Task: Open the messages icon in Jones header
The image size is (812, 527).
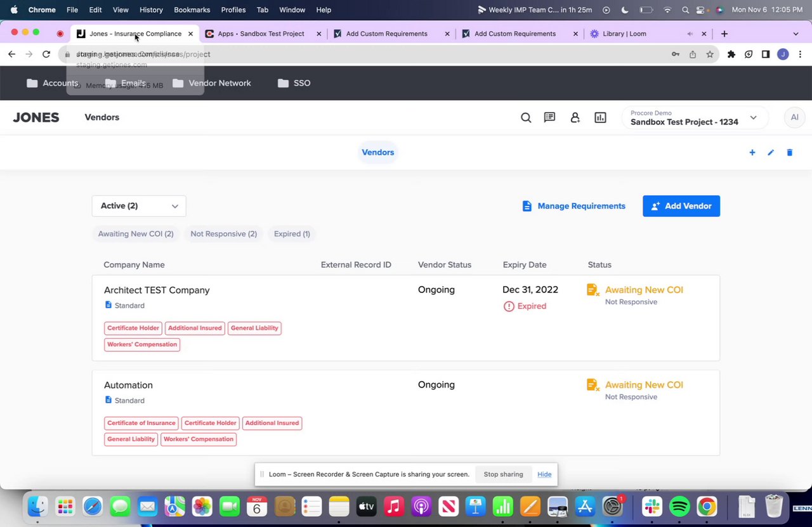Action: (x=549, y=117)
